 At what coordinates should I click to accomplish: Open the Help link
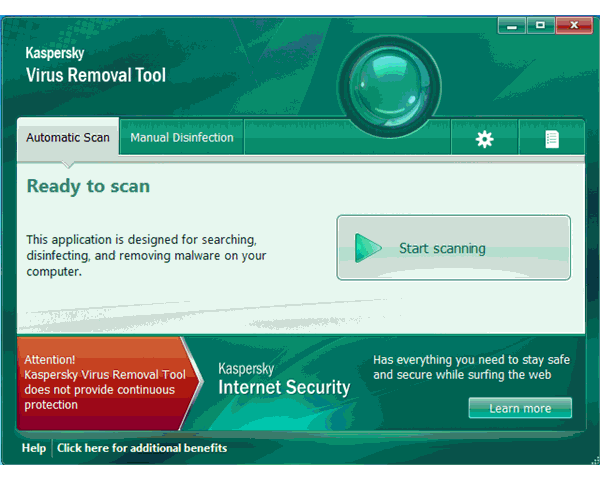34,448
